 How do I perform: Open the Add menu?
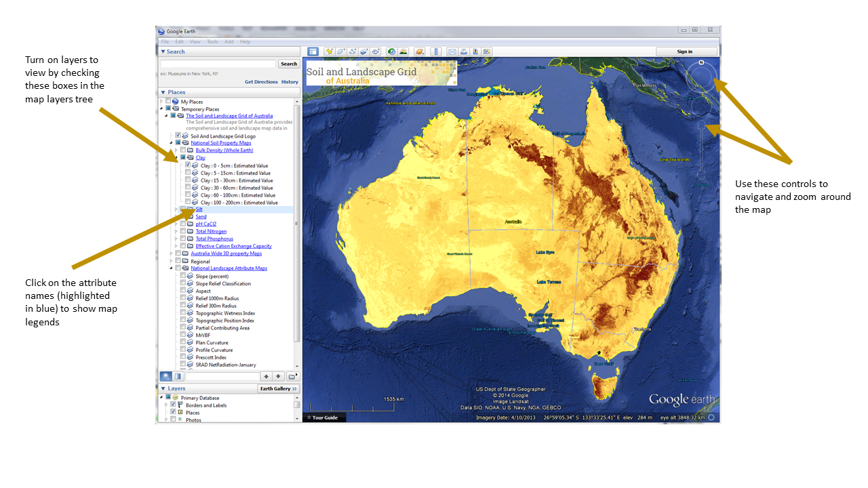tap(229, 41)
